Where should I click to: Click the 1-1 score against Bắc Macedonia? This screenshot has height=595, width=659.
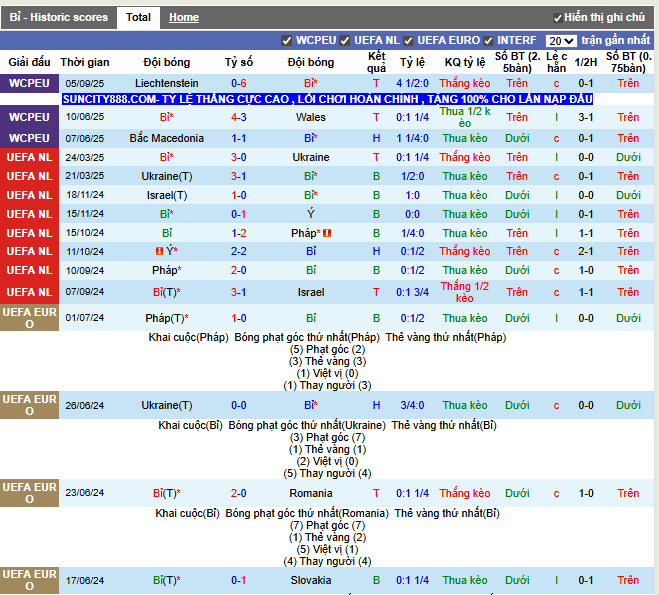pyautogui.click(x=239, y=138)
